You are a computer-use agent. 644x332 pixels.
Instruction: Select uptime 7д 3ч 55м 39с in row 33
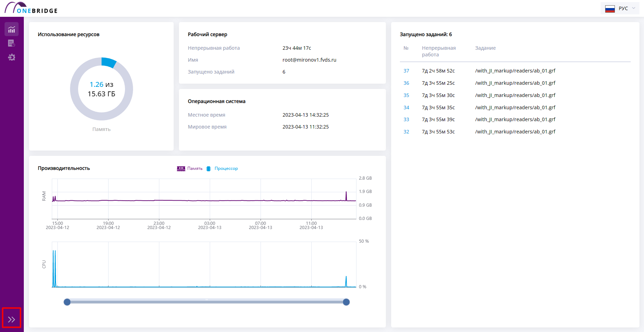438,119
